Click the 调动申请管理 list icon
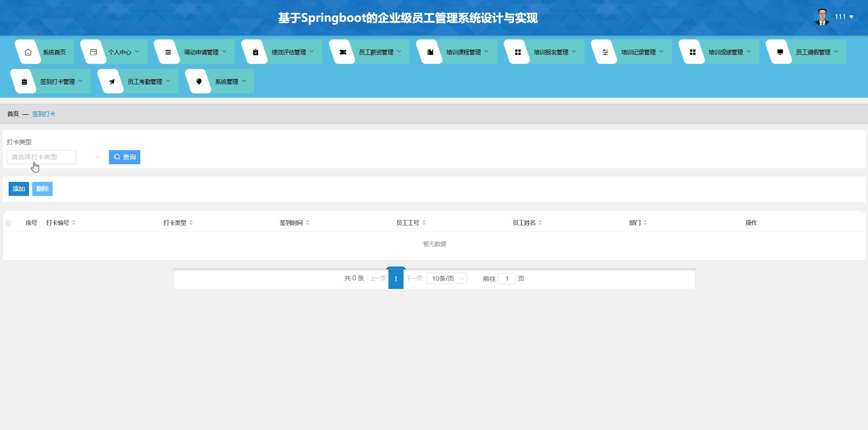 coord(168,52)
